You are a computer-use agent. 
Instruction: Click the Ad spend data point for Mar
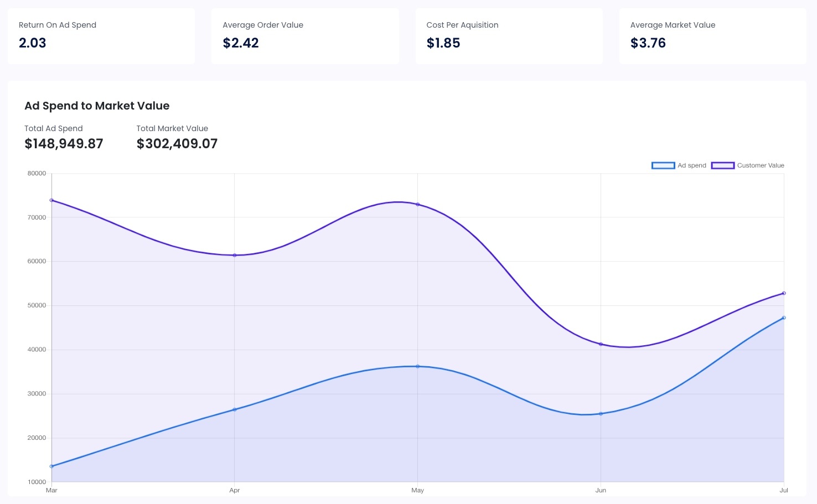click(x=51, y=466)
